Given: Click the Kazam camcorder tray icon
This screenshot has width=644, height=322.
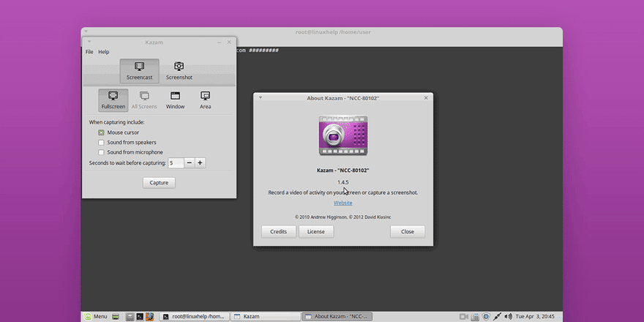Looking at the screenshot, I should (463, 316).
